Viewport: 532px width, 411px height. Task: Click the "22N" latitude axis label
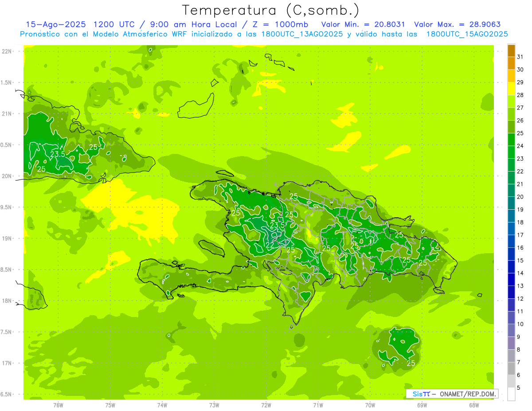point(8,51)
